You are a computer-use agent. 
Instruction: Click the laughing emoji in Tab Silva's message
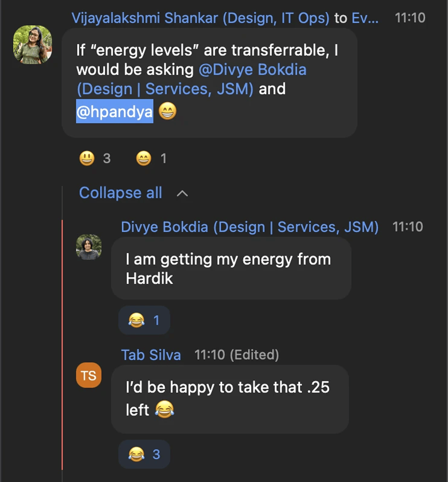tap(165, 410)
